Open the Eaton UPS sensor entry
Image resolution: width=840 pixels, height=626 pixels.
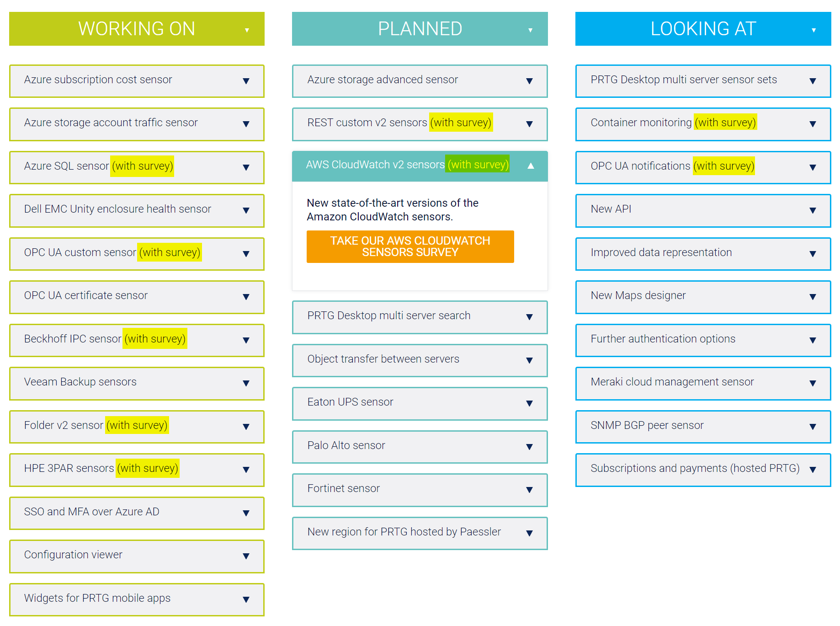[529, 404]
